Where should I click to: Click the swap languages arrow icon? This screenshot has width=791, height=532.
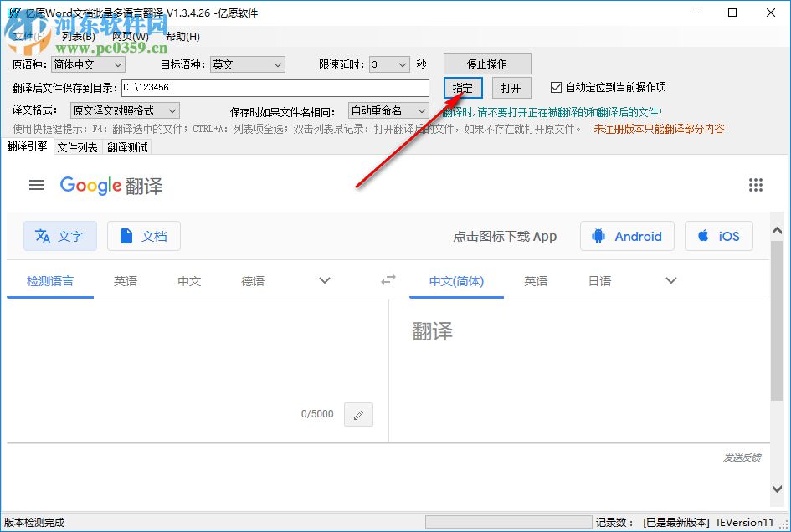[388, 280]
